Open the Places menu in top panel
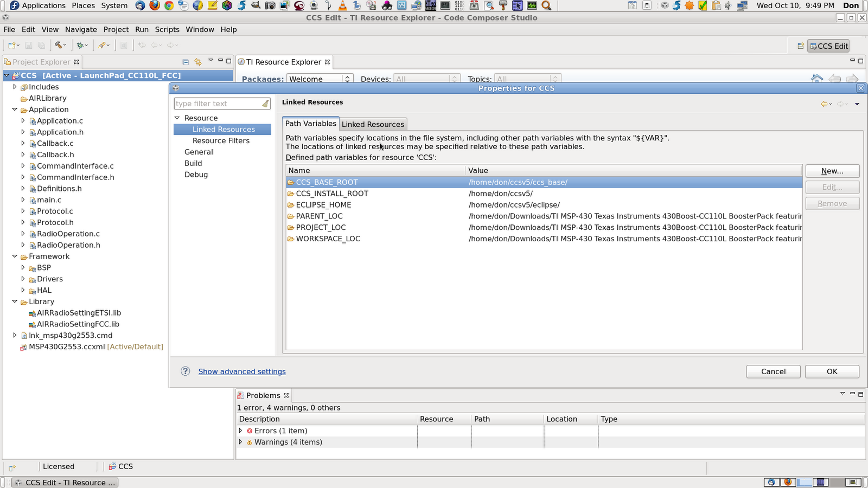Viewport: 868px width, 488px height. tap(83, 5)
